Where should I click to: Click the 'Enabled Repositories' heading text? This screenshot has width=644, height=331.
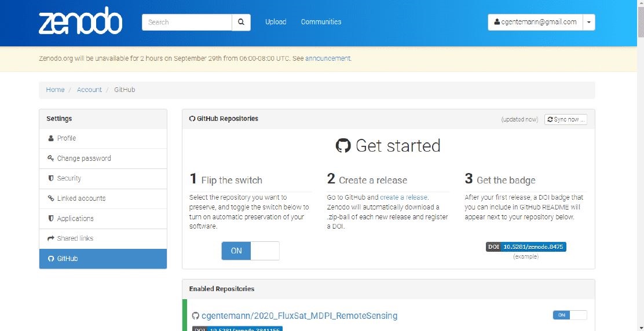(222, 289)
